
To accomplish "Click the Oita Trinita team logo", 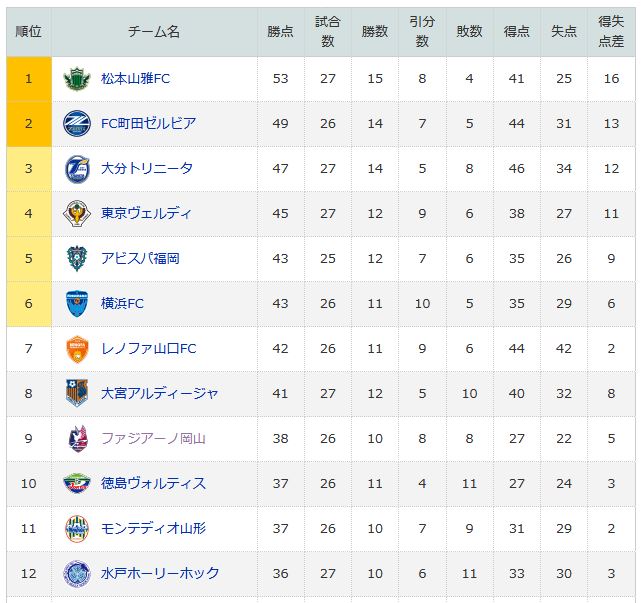I will [x=78, y=169].
